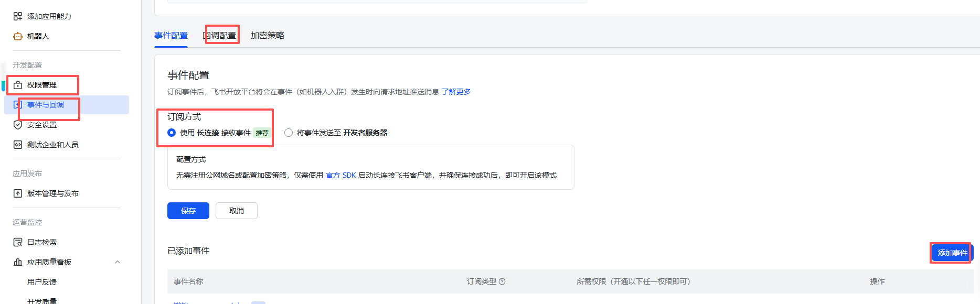Image resolution: width=980 pixels, height=304 pixels.
Task: Click the 事件配置 section heading
Action: 188,75
